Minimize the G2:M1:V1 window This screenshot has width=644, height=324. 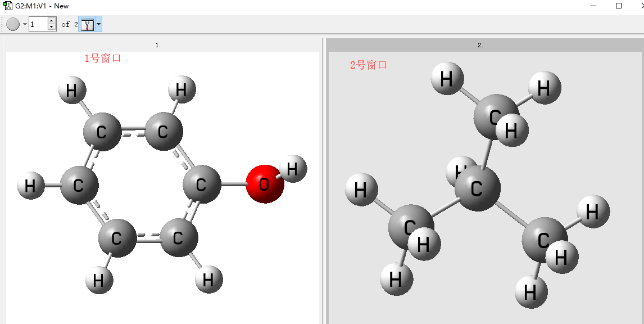(x=593, y=6)
